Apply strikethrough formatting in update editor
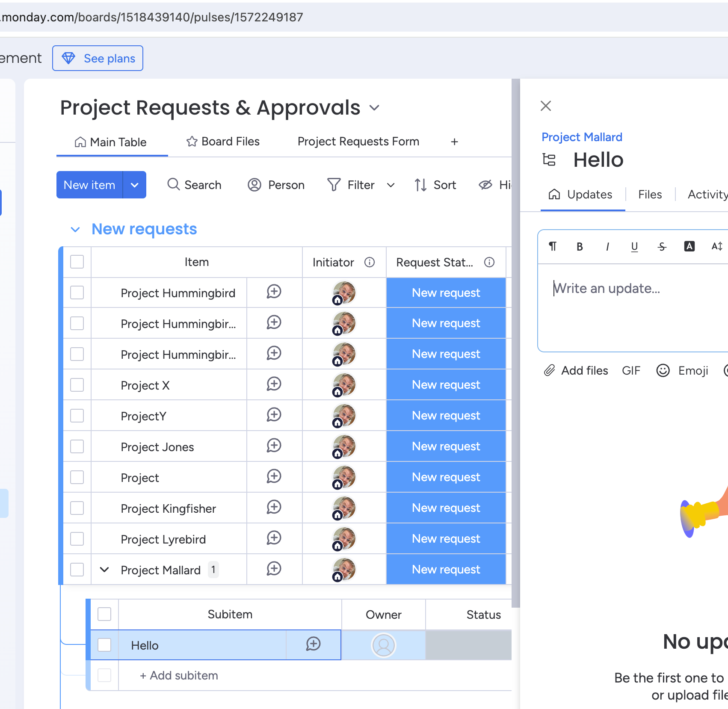 point(662,247)
